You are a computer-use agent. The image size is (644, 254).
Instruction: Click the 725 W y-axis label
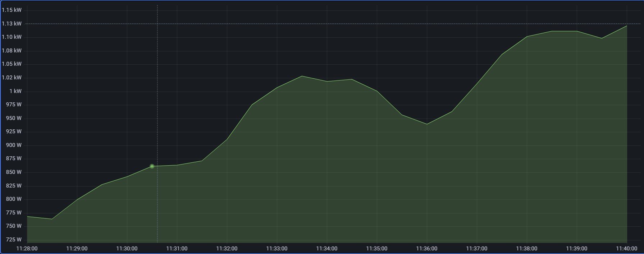click(14, 240)
